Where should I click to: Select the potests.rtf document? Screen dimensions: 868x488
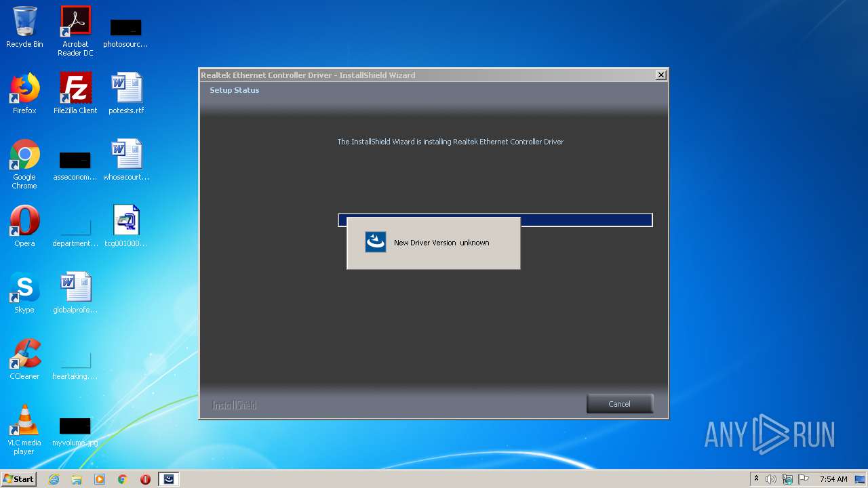coord(126,94)
